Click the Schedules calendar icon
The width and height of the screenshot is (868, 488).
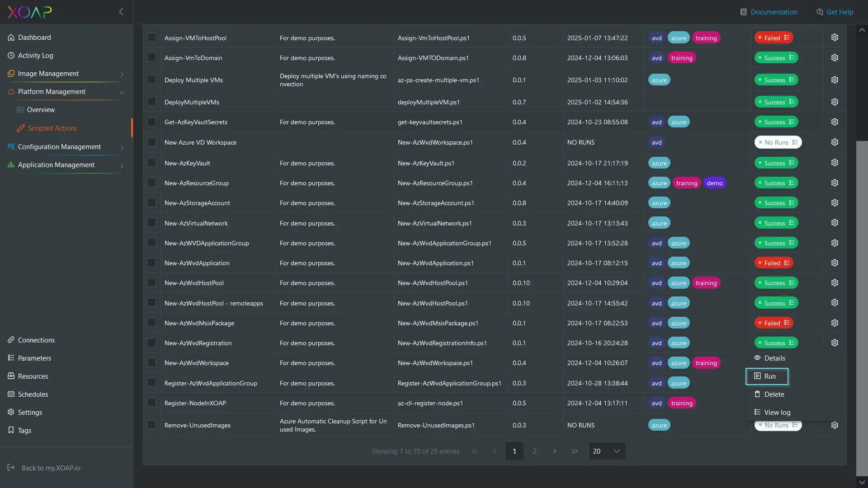[11, 394]
